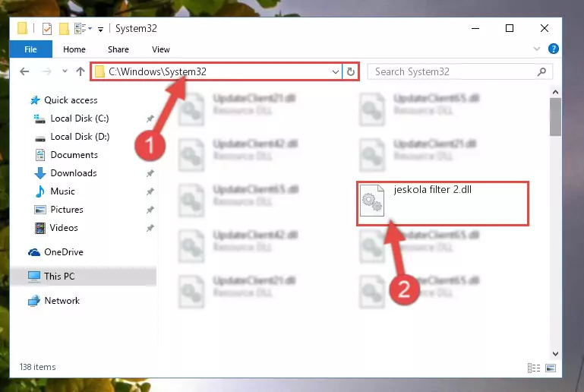
Task: Click the pin icon beside Music
Action: click(x=150, y=191)
